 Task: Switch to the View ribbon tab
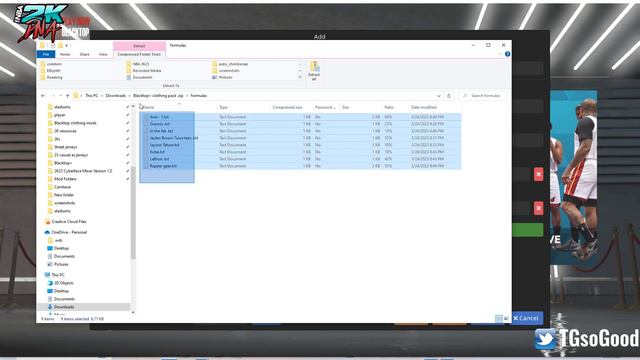[x=103, y=54]
